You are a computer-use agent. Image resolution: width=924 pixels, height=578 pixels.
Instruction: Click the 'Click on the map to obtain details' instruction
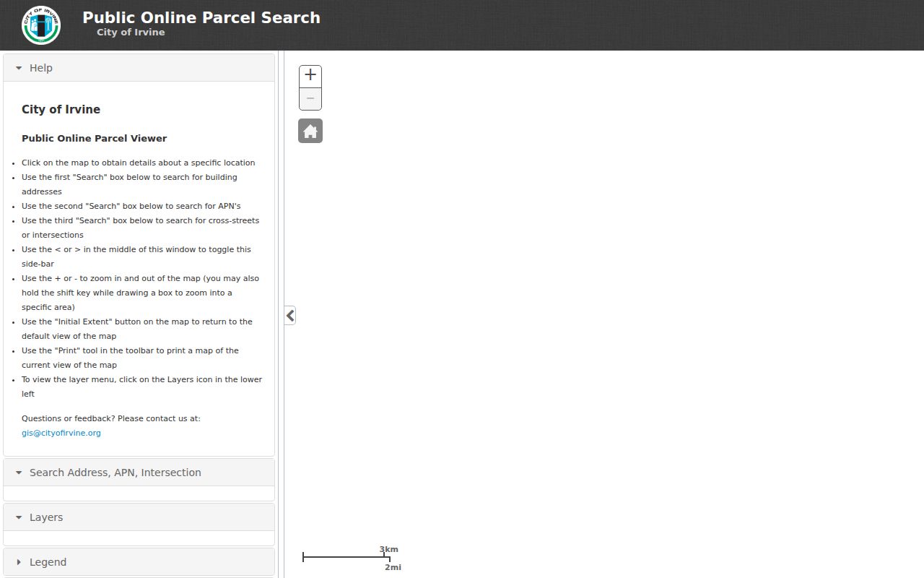pos(139,163)
